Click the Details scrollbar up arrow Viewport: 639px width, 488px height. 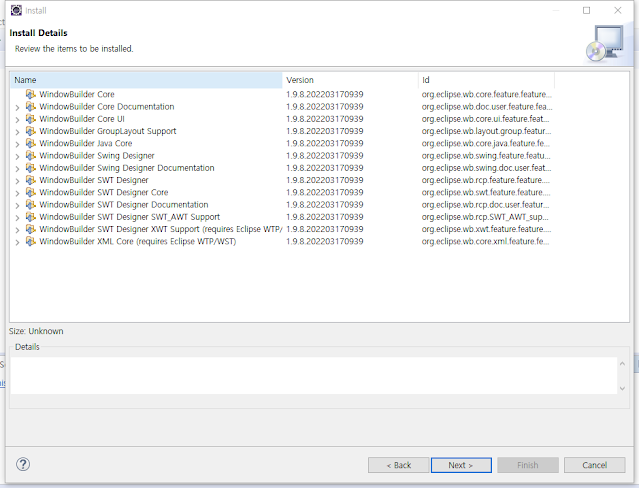[x=622, y=364]
